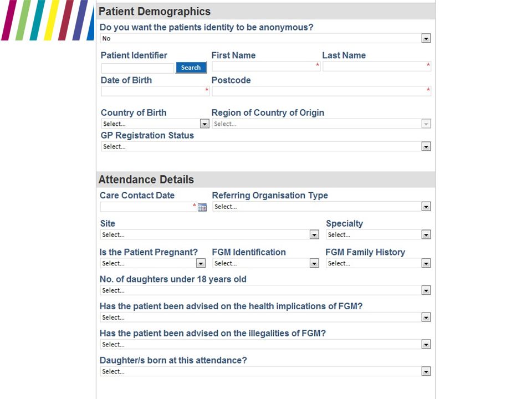Open the Care Contact Date calendar picker

point(202,207)
